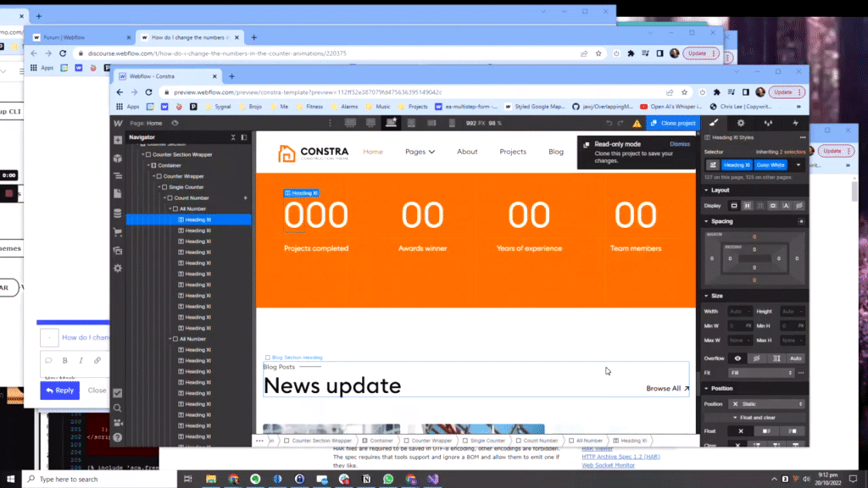The height and width of the screenshot is (488, 868).
Task: Select the Spacing section header
Action: (721, 221)
